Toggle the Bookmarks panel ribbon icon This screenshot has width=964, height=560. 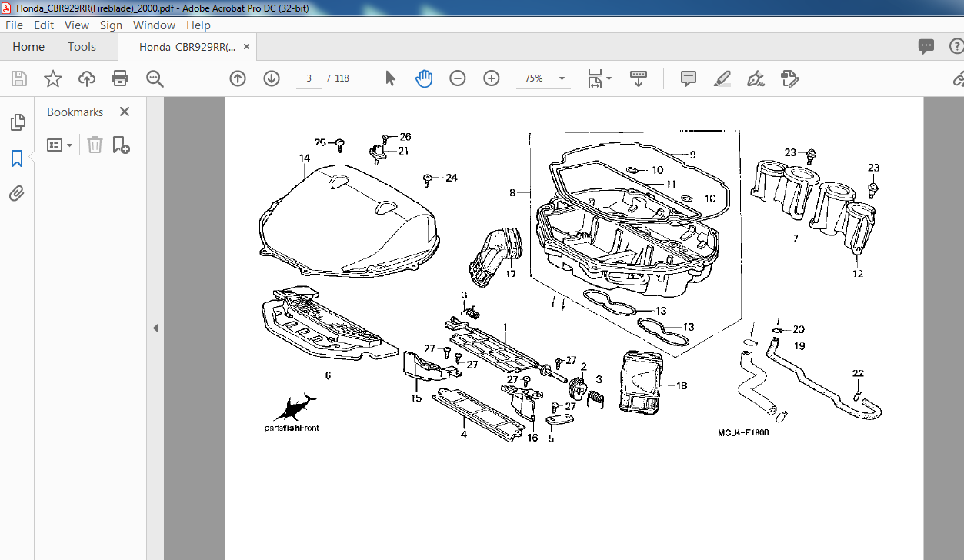pos(17,158)
